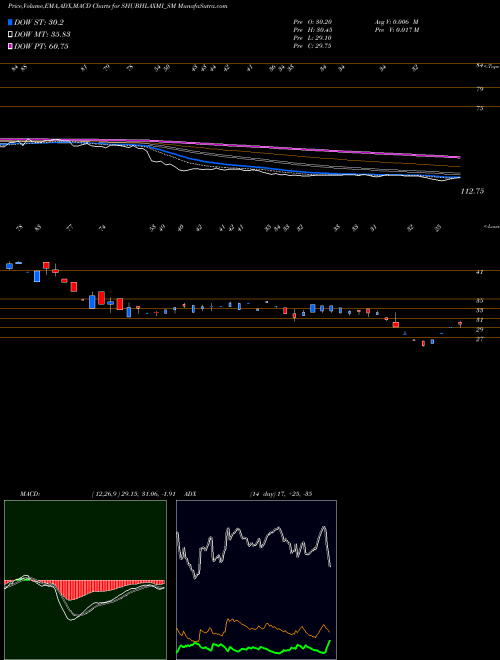Click the 'Pre L: 29.10' low value
The height and width of the screenshot is (660, 500).
point(312,38)
